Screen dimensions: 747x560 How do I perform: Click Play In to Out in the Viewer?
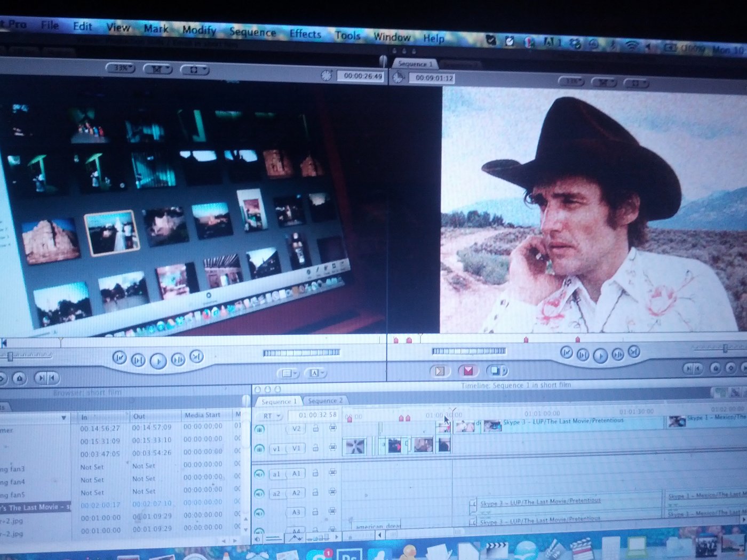(x=138, y=360)
